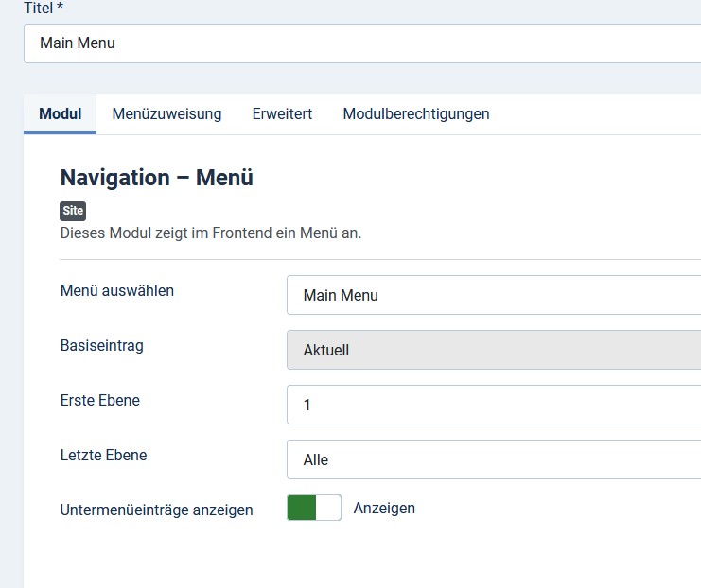This screenshot has height=588, width=701.
Task: Expand the Erste Ebene dropdown
Action: [x=494, y=405]
